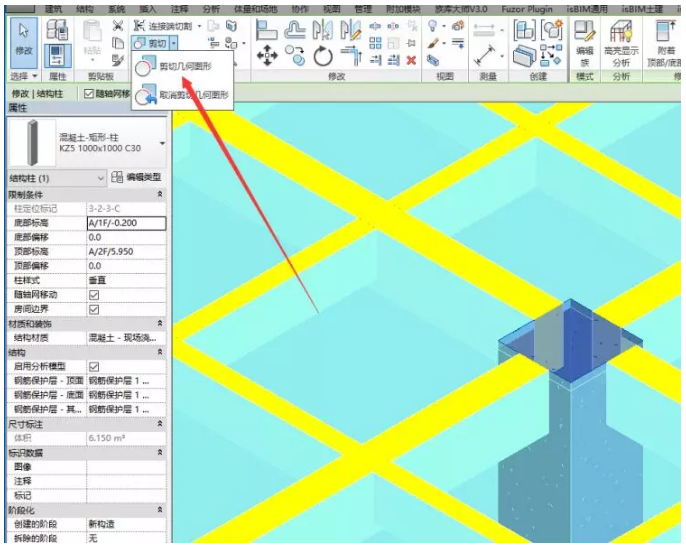686x547 pixels.
Task: Collapse the 结构 section
Action: 160,352
